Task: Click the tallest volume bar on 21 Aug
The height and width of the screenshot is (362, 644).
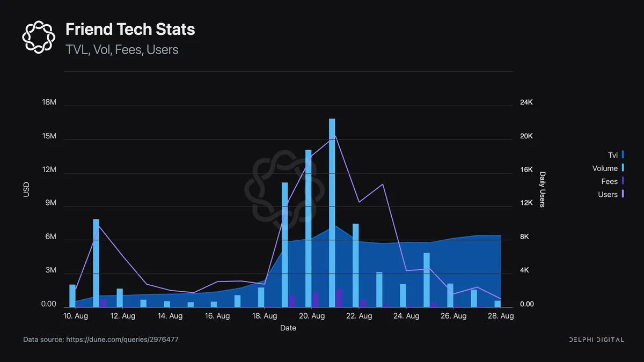Action: pos(332,213)
